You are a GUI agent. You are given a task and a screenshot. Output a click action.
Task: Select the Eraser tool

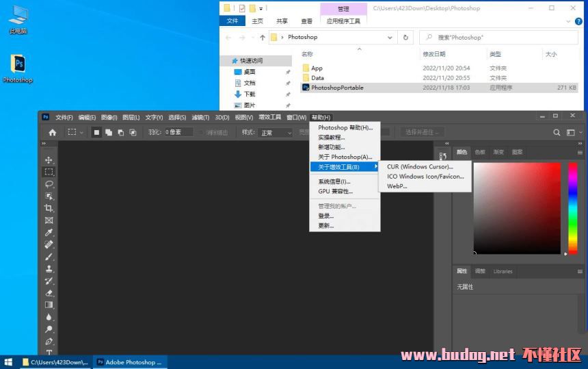(x=49, y=293)
